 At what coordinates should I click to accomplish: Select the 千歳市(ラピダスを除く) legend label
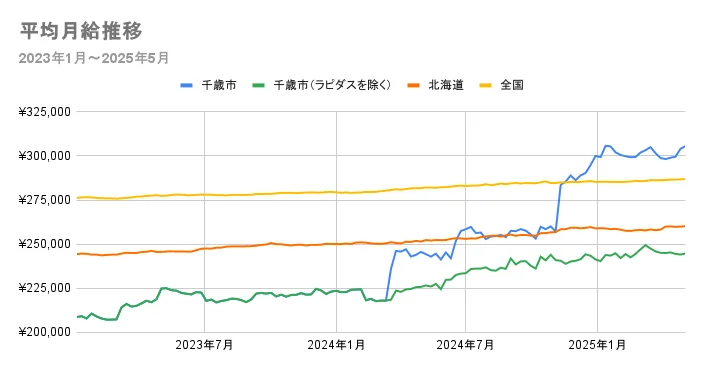click(332, 85)
